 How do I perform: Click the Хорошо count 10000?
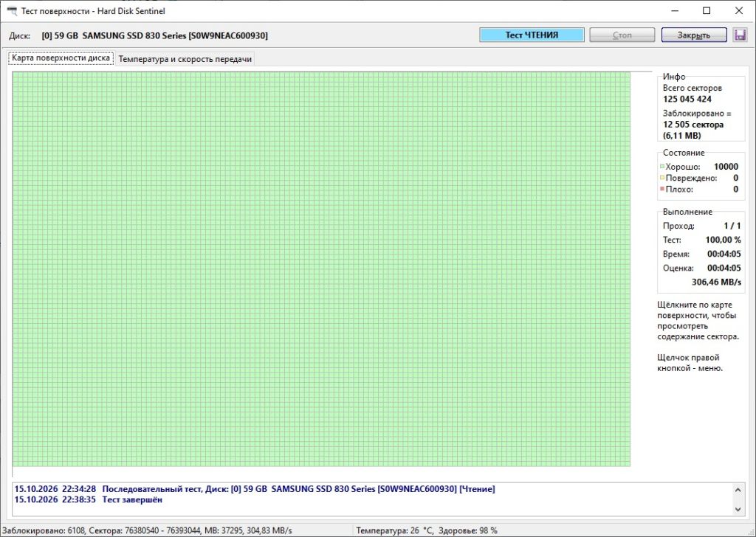click(x=726, y=167)
